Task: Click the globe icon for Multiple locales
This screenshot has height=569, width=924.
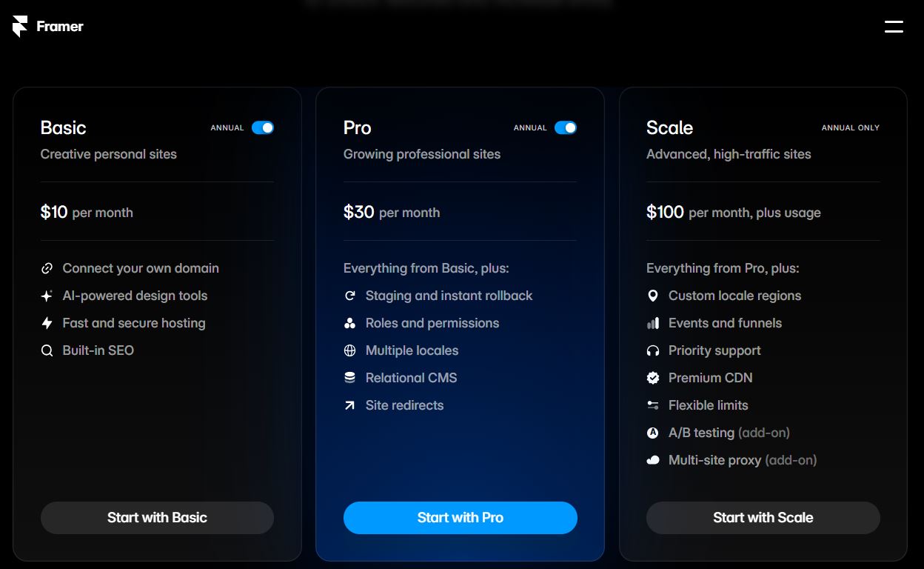Action: click(x=350, y=350)
